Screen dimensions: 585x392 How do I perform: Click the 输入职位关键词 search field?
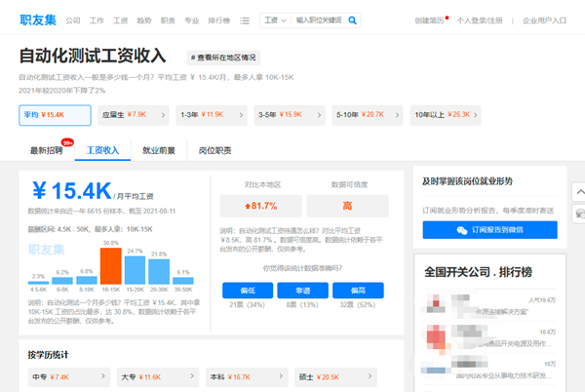319,20
